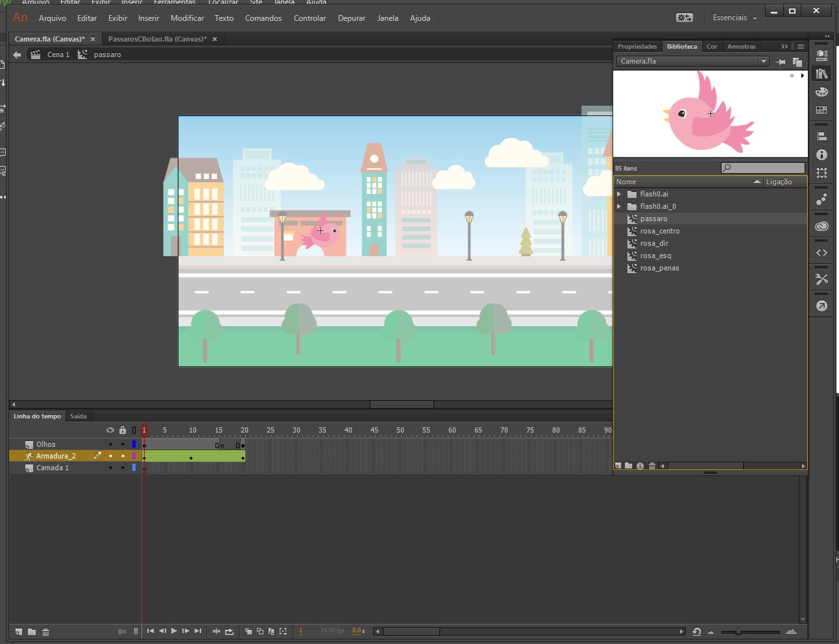Click Cena 1 in breadcrumb
This screenshot has height=644, width=839.
coord(58,54)
